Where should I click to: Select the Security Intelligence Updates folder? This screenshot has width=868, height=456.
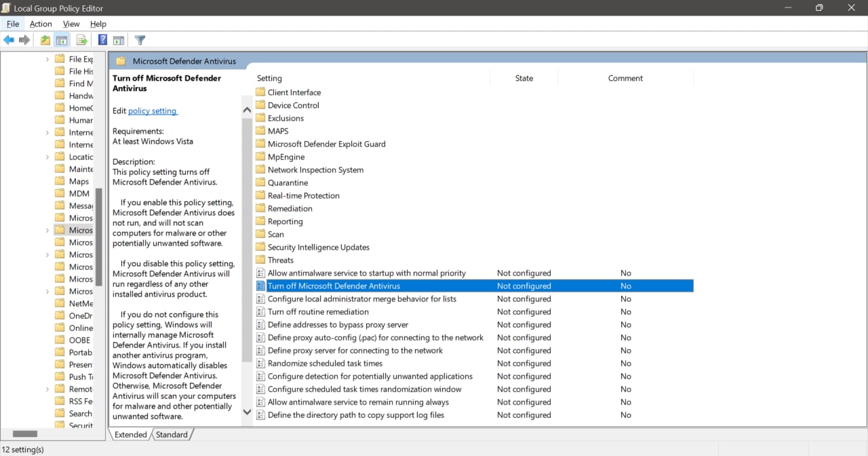(318, 247)
